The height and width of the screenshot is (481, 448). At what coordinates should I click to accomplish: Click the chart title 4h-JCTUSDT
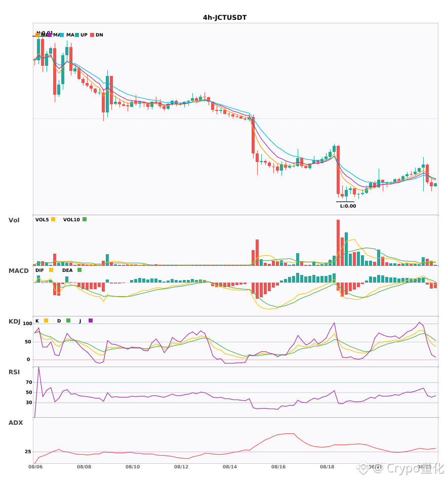[x=225, y=18]
